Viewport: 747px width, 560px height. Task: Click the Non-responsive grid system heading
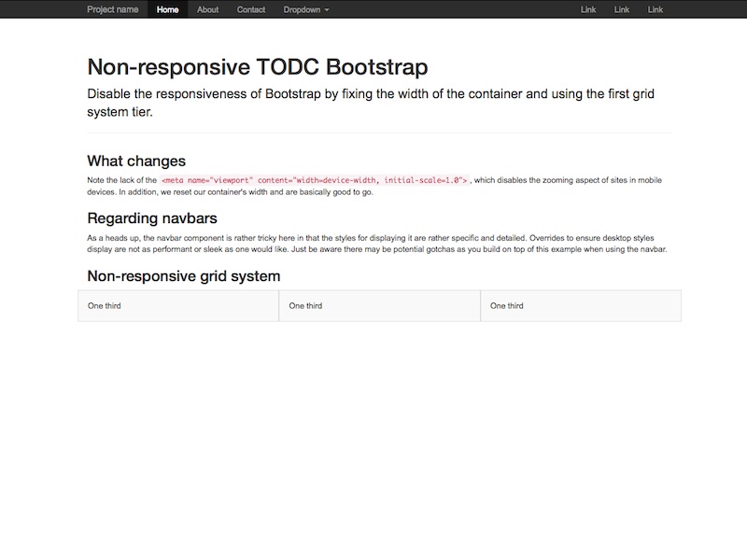click(183, 275)
